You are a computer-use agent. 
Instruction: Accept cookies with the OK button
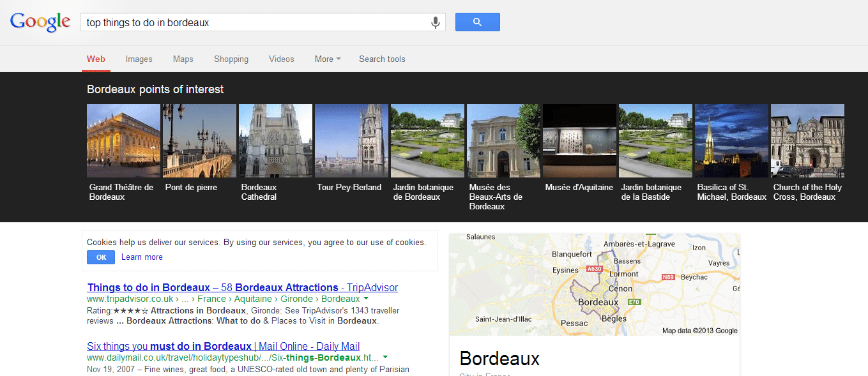click(x=101, y=257)
